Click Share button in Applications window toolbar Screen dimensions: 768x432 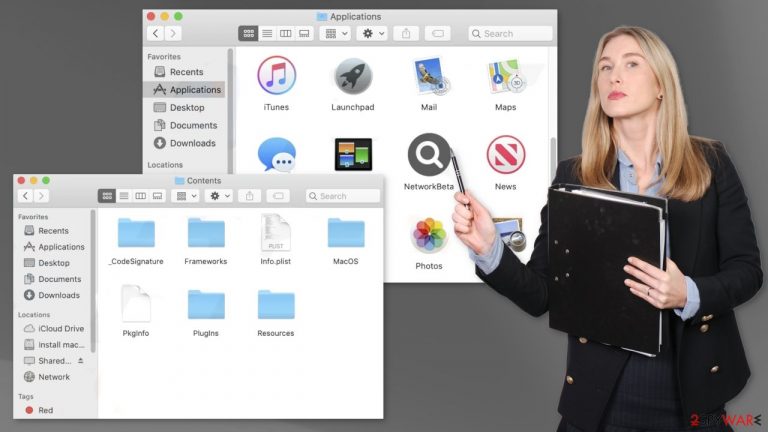tap(406, 33)
